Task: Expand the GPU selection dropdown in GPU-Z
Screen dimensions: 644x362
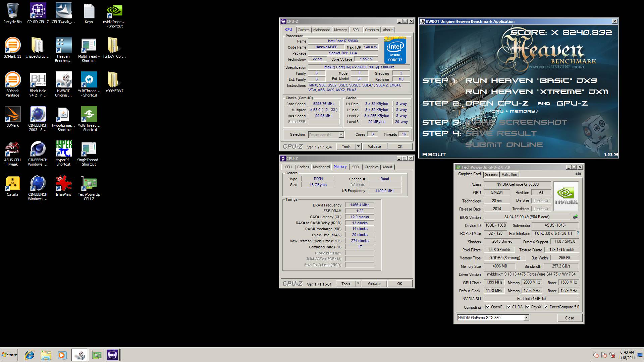Action: 526,318
